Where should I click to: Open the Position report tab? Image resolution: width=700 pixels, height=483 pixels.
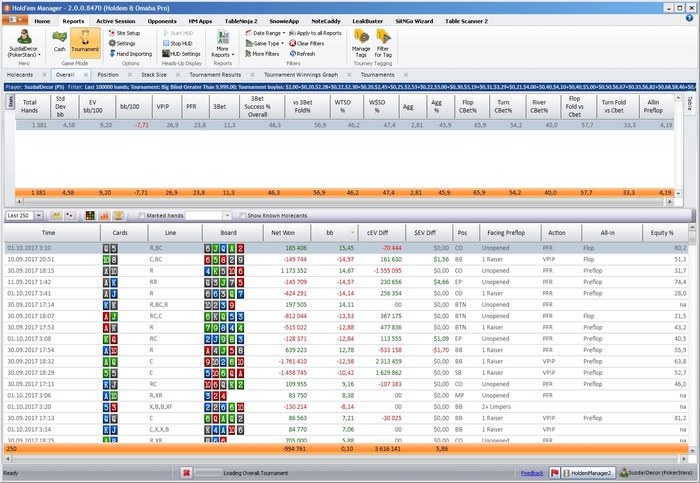(108, 75)
